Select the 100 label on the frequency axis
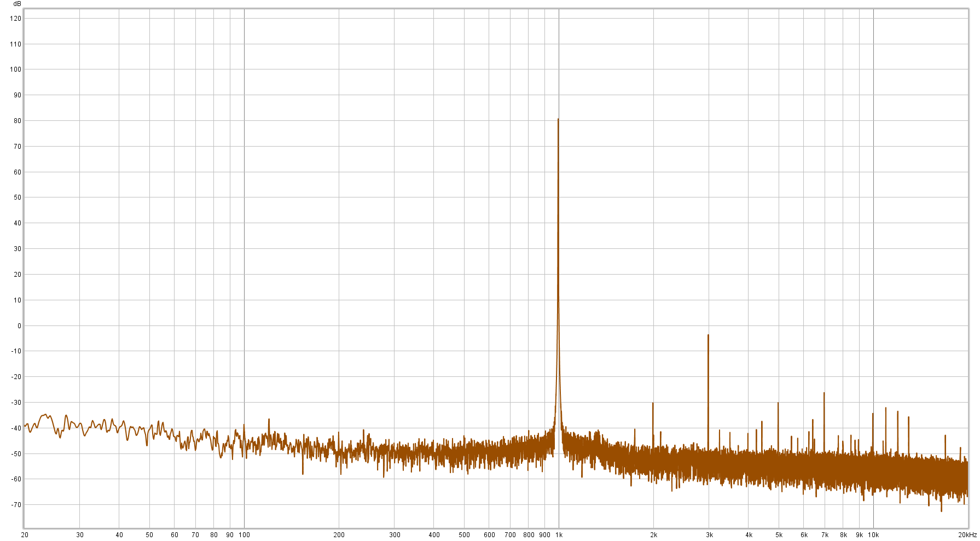 [245, 535]
